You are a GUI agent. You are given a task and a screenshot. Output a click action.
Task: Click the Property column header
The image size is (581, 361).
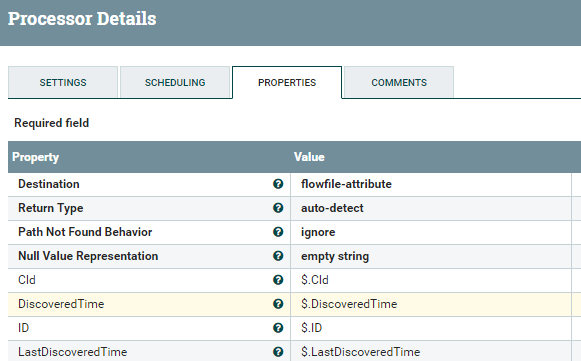point(36,157)
